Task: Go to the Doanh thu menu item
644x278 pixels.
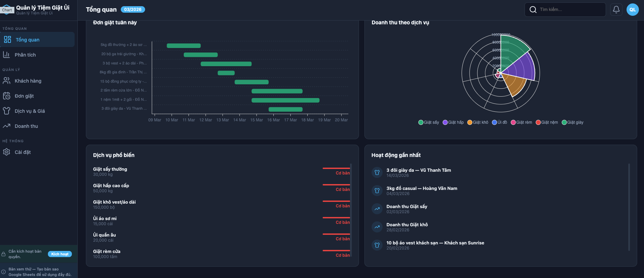Action: tap(26, 126)
